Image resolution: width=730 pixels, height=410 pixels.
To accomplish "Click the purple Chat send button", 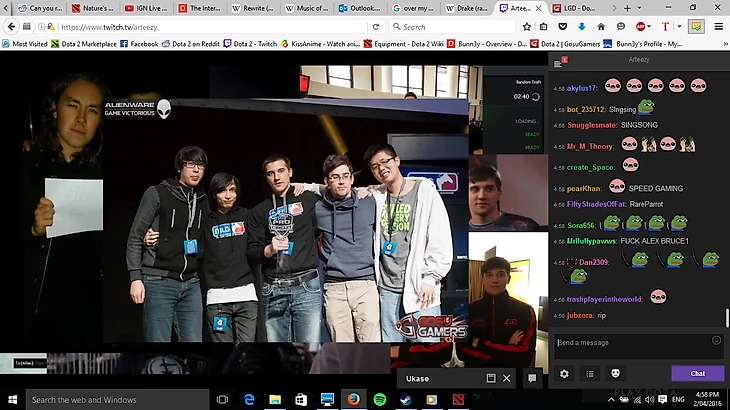I will coord(697,373).
